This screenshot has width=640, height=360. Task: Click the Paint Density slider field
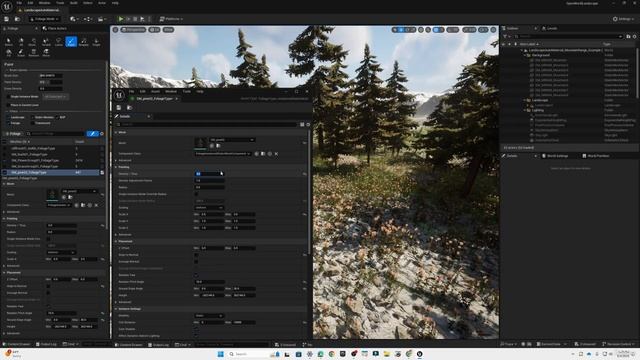point(51,82)
